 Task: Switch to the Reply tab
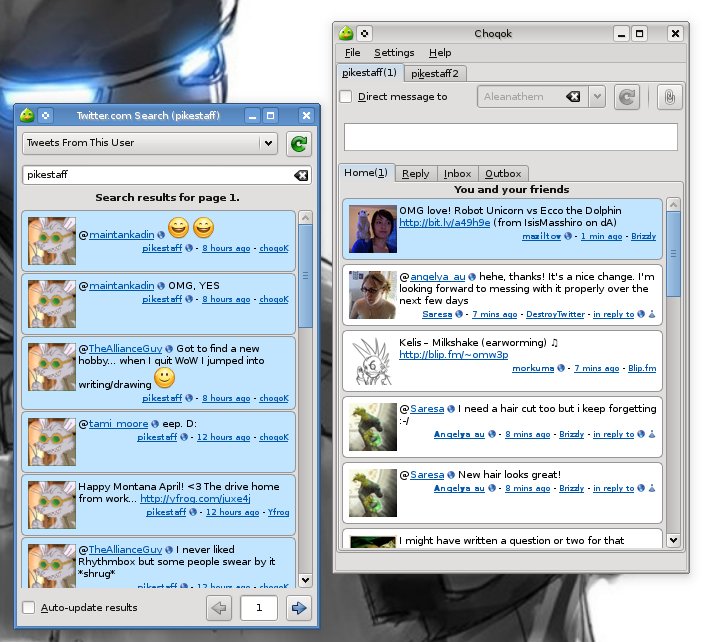[x=416, y=174]
